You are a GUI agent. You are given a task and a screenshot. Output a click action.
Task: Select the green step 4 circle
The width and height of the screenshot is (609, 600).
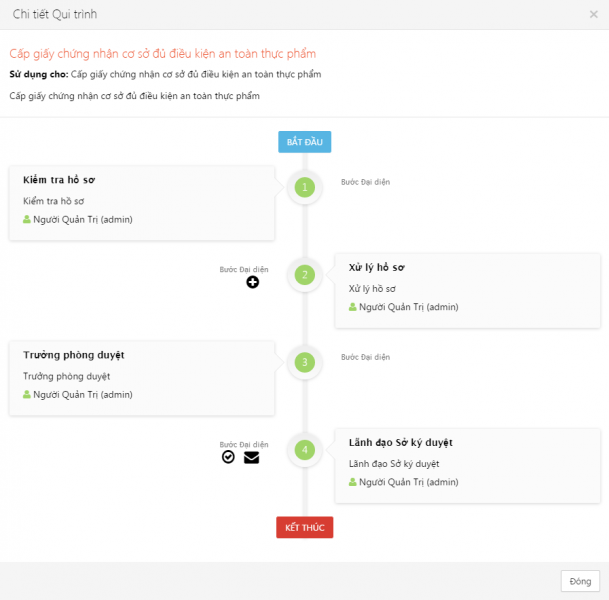[304, 450]
